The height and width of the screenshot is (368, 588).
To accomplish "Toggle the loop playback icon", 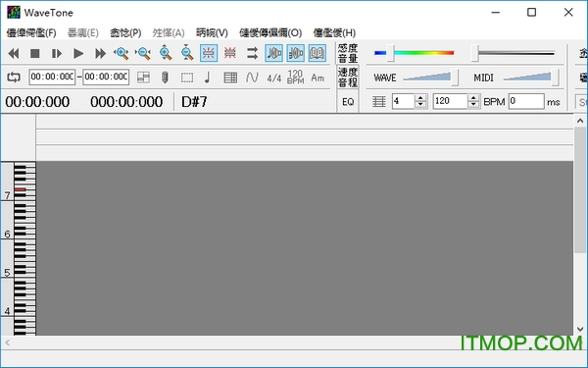I will pyautogui.click(x=14, y=78).
